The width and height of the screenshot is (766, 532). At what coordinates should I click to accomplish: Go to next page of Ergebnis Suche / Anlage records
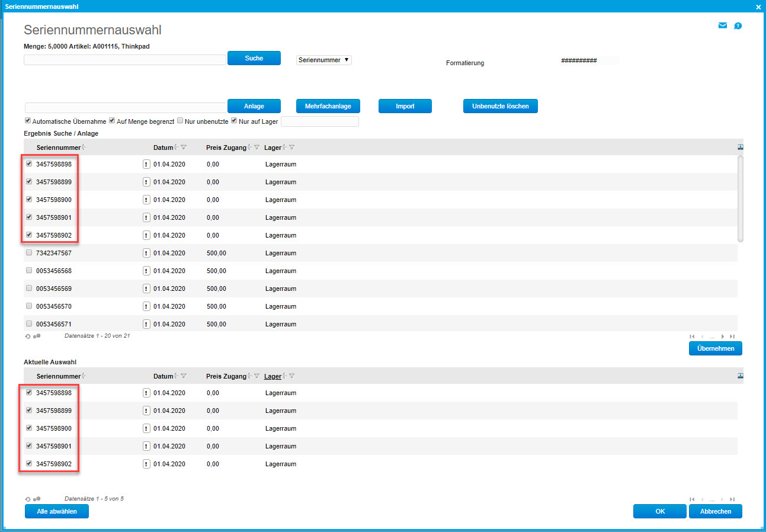[723, 336]
